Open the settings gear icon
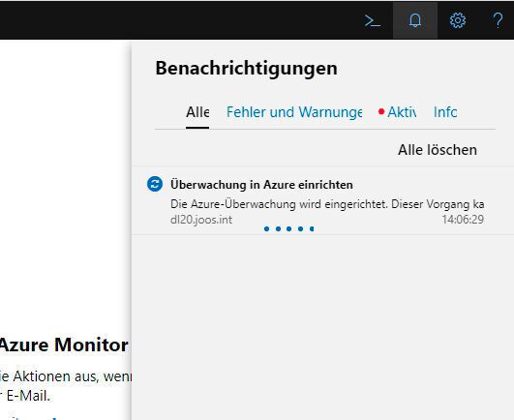 [x=457, y=20]
